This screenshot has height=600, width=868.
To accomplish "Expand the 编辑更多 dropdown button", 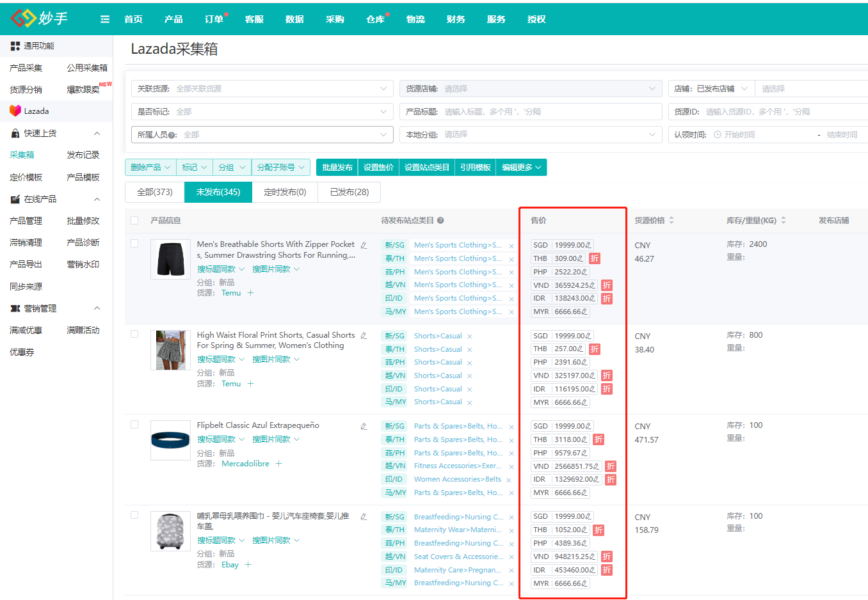I will pyautogui.click(x=521, y=168).
